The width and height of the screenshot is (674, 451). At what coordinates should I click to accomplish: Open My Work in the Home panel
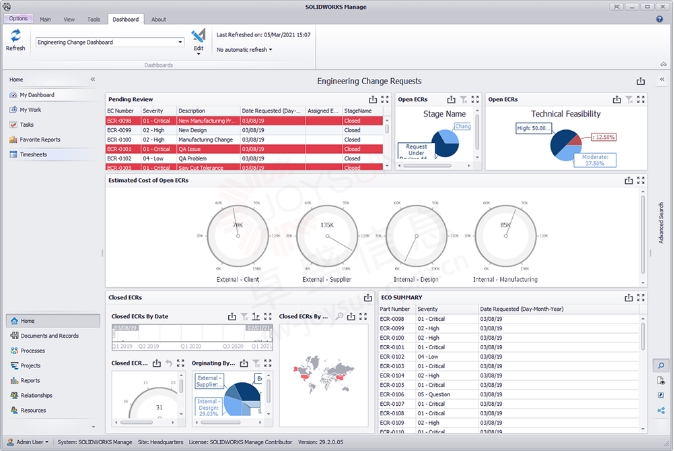tap(30, 110)
